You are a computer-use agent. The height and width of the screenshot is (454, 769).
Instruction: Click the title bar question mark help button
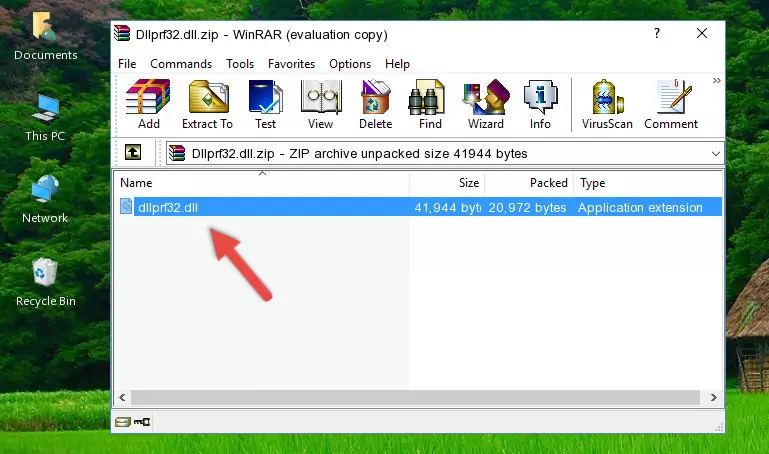657,33
